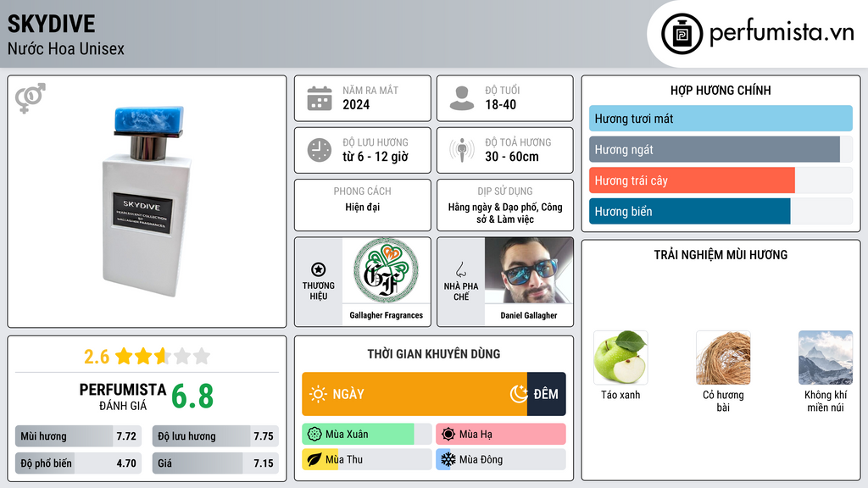Click the 30 - 60cm sillage value
This screenshot has width=868, height=488.
(x=511, y=157)
